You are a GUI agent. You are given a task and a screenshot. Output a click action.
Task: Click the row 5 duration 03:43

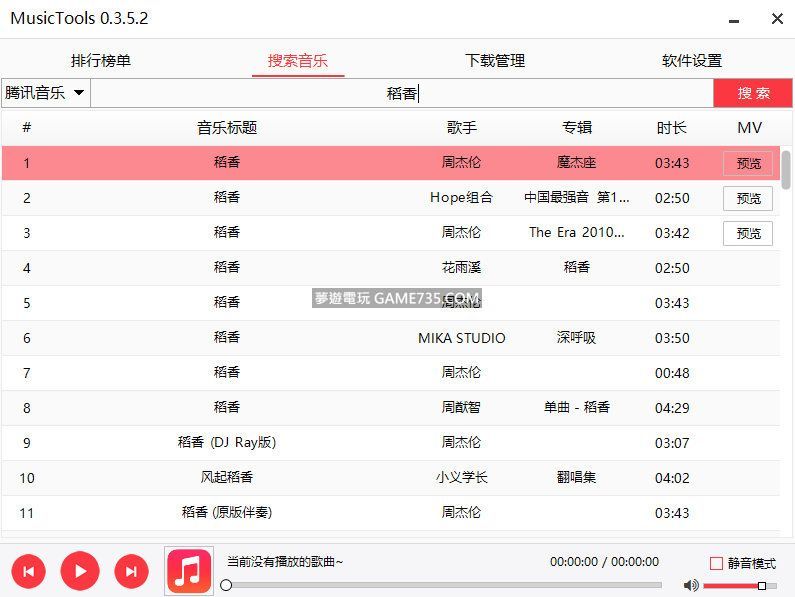pyautogui.click(x=672, y=303)
